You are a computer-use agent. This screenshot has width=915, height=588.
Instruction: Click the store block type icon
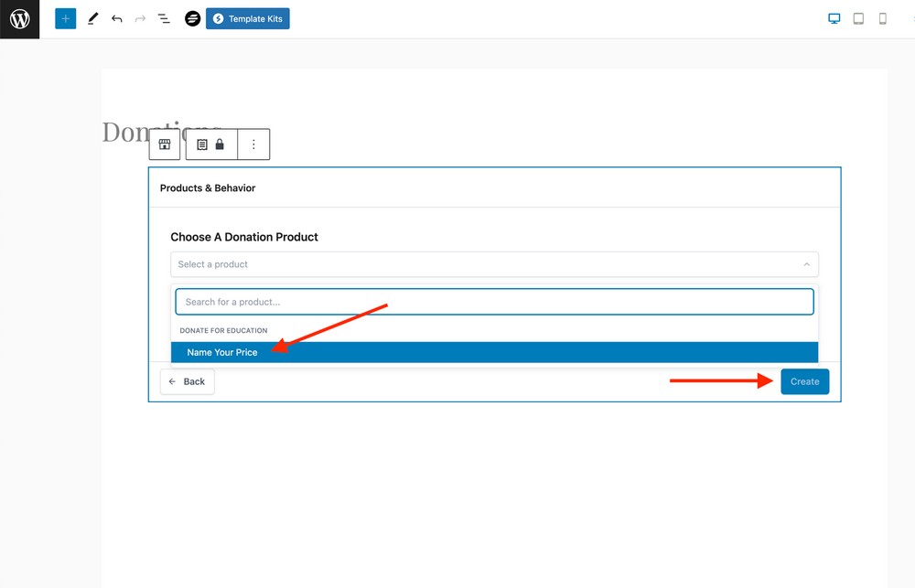[164, 144]
